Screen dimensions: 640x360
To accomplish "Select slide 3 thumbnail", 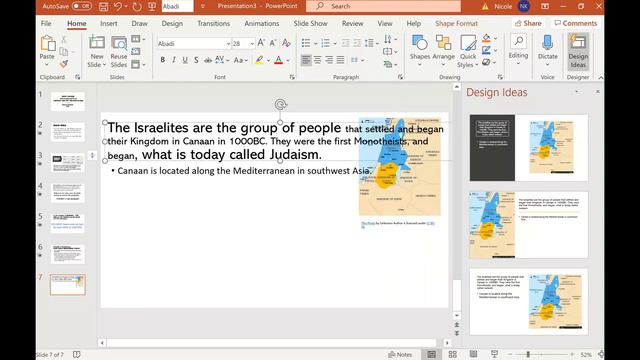I will click(68, 162).
